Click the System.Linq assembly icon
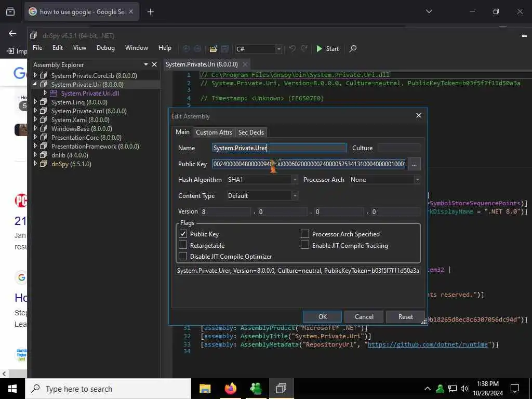The image size is (532, 399). point(43,102)
